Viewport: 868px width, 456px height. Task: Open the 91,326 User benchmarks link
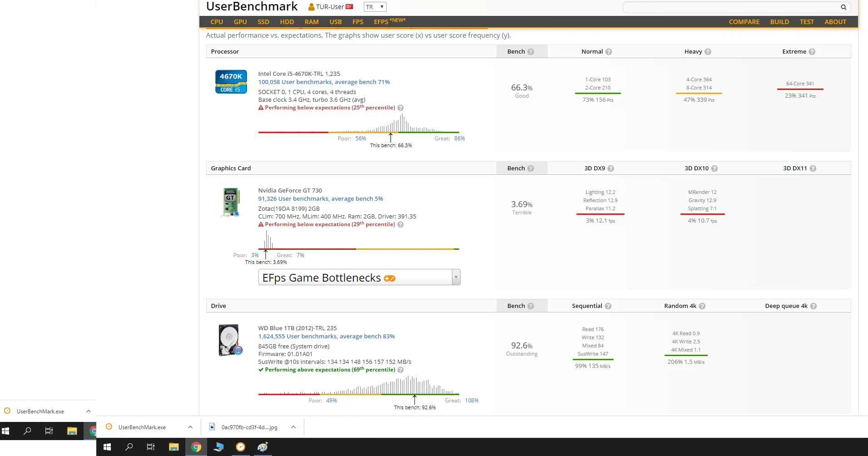(x=321, y=199)
